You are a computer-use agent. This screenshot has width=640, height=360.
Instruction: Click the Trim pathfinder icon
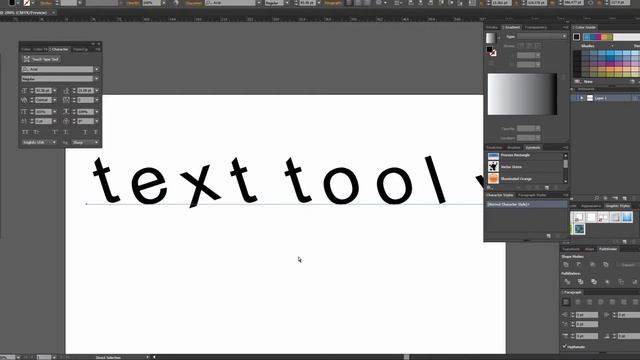click(580, 282)
